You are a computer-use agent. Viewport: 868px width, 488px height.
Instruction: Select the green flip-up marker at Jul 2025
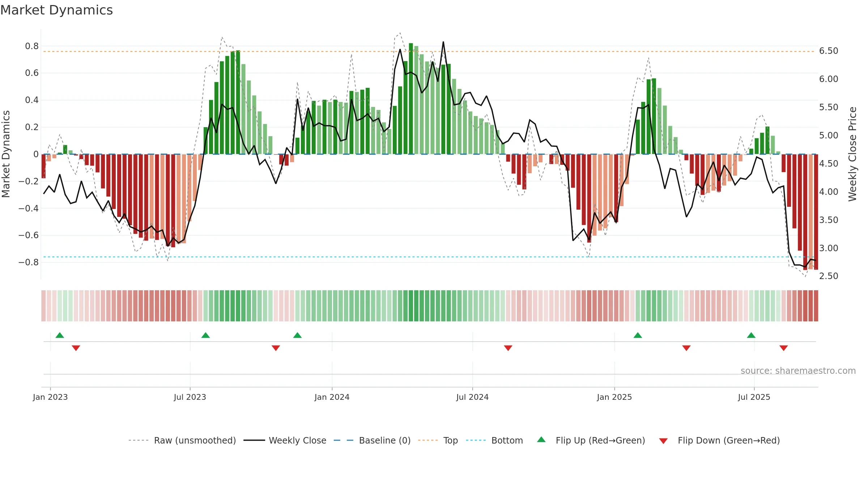click(751, 335)
